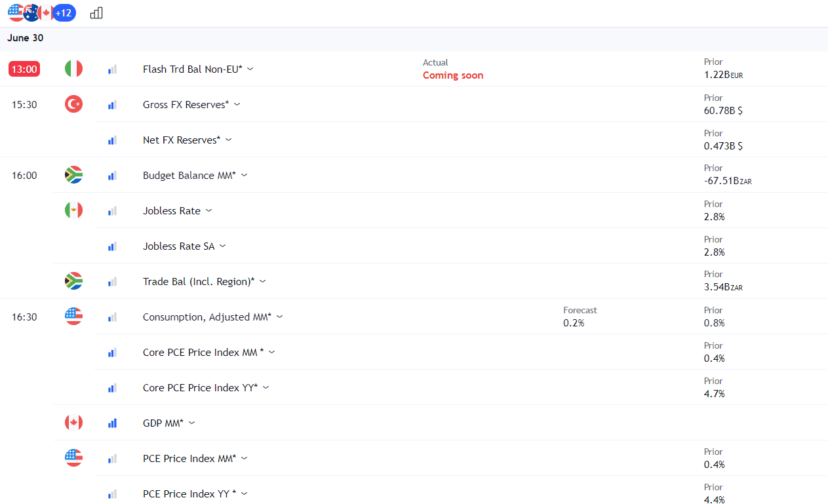The width and height of the screenshot is (828, 504).
Task: Click importance bars for PCE Price Index YY
Action: pos(112,494)
